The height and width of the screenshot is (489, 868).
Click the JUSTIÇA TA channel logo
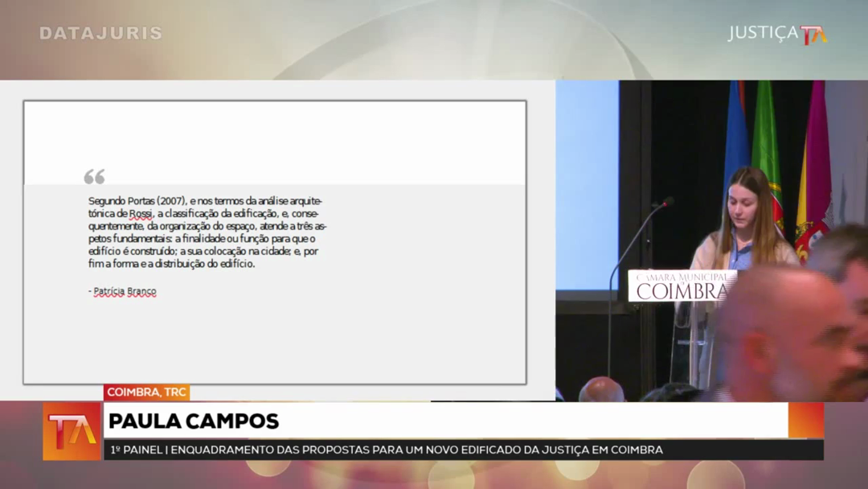coord(777,34)
